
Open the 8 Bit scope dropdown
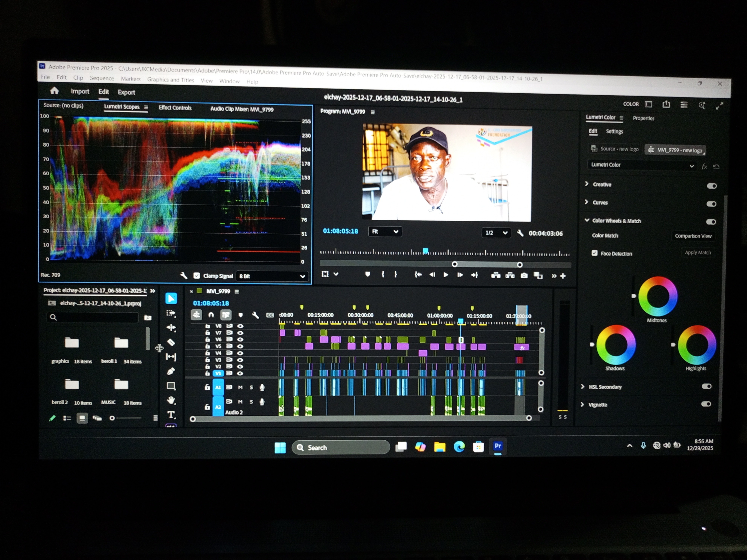[272, 276]
